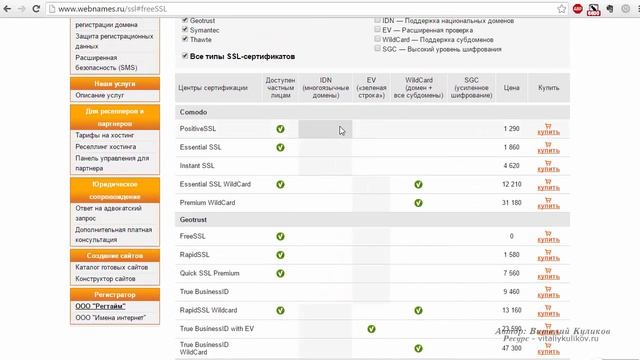Image resolution: width=640 pixels, height=360 pixels.
Task: Click the 'Цена' column header
Action: pos(511,88)
